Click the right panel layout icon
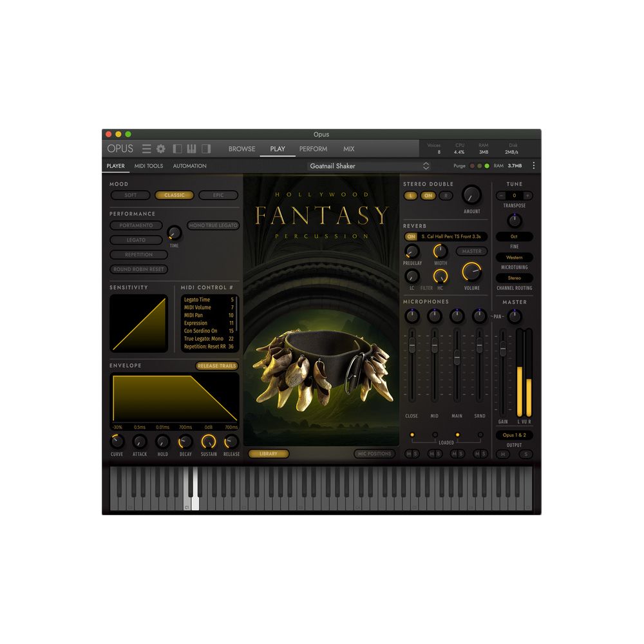The height and width of the screenshot is (644, 644). tap(206, 149)
